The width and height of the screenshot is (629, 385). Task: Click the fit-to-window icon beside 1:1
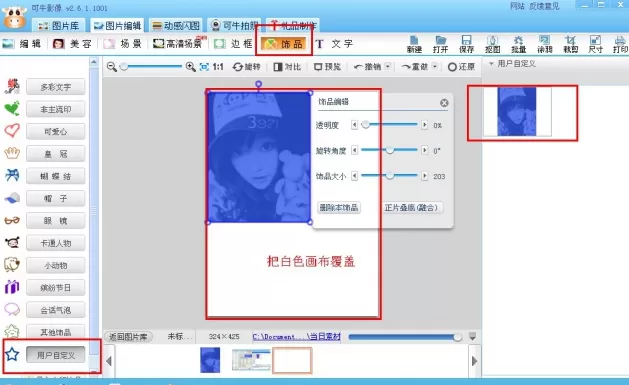coord(204,67)
